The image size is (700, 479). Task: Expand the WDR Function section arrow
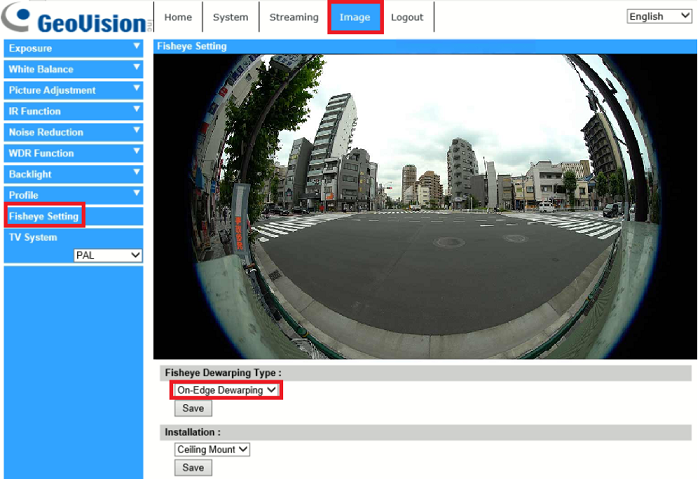click(137, 151)
